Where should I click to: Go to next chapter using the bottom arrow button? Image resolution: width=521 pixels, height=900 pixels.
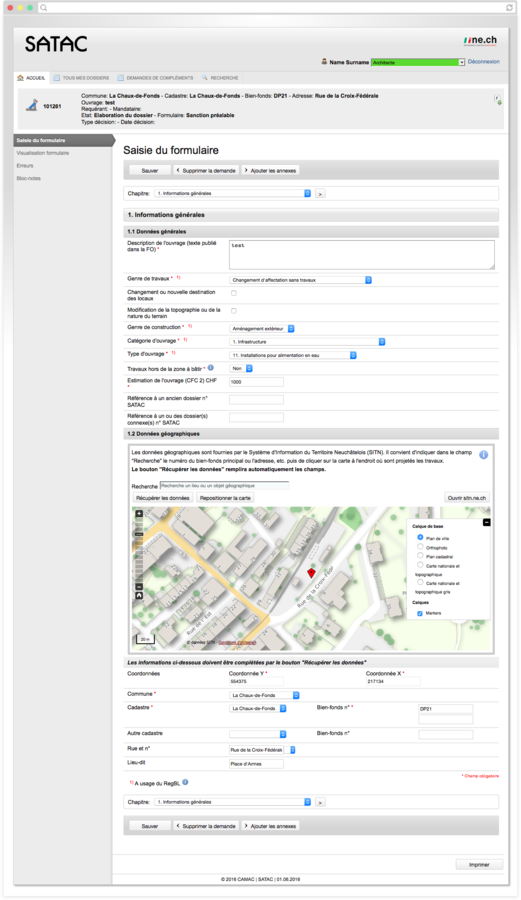pyautogui.click(x=320, y=802)
